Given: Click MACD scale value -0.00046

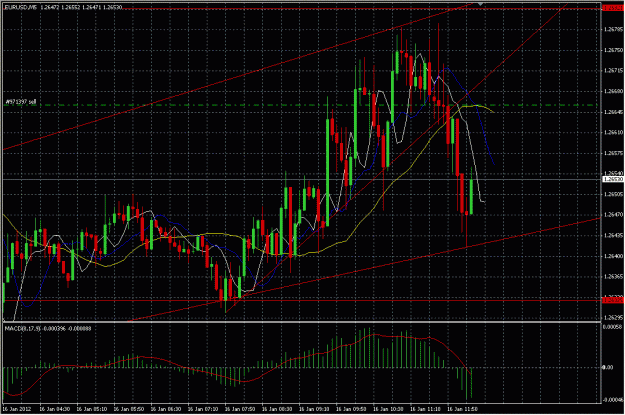Looking at the screenshot, I should (x=613, y=399).
